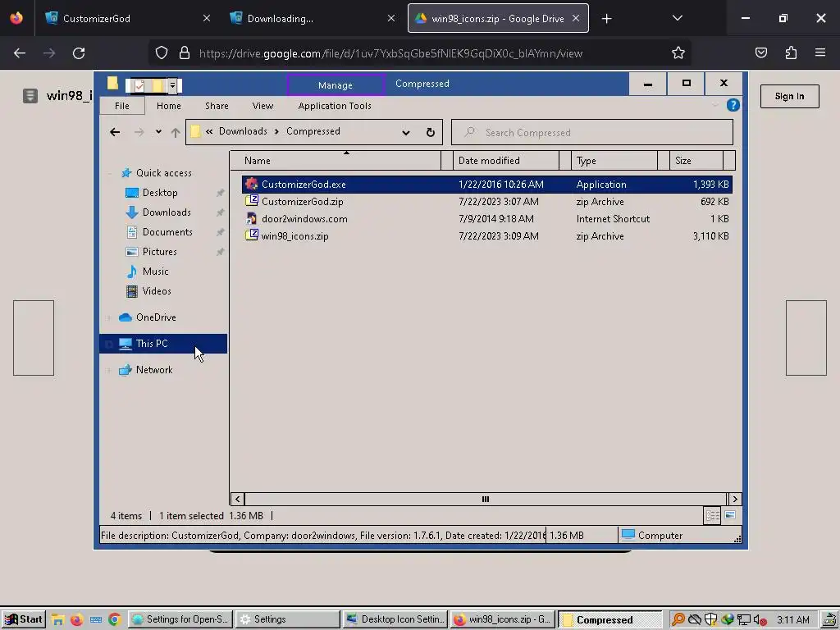Click taskbar magnifier tray icon
This screenshot has width=840, height=630.
[x=678, y=620]
